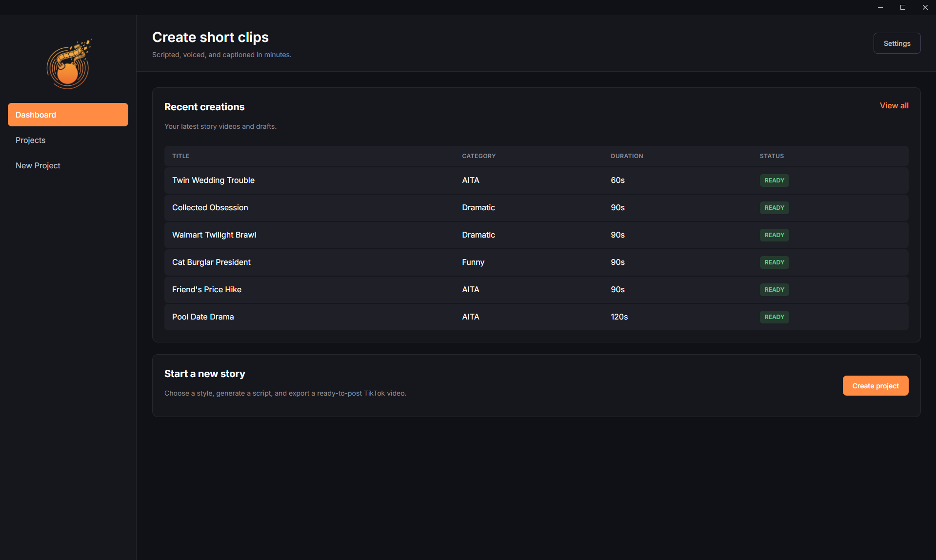Open the Walmart Twilight Brawl story
Viewport: 936px width, 560px height.
click(x=214, y=235)
